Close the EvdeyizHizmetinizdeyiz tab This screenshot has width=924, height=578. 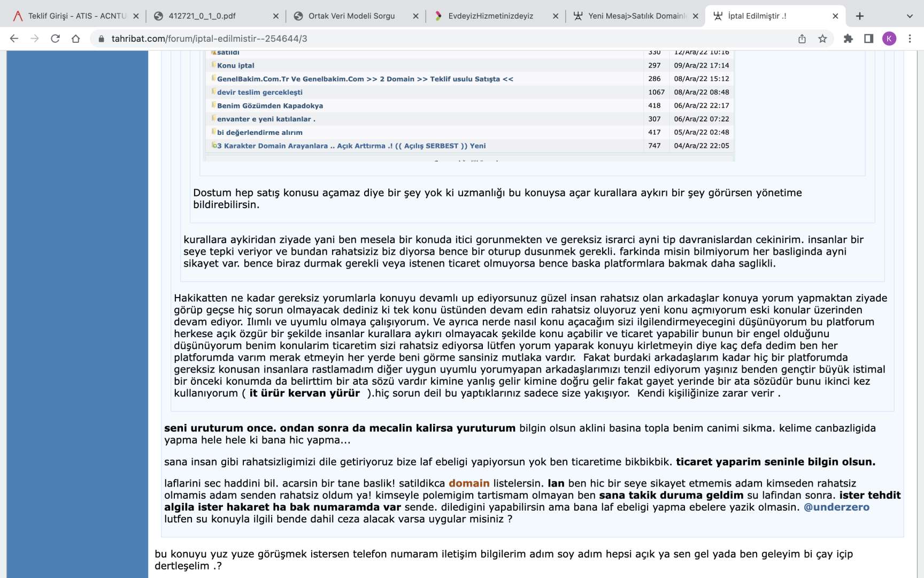[556, 16]
